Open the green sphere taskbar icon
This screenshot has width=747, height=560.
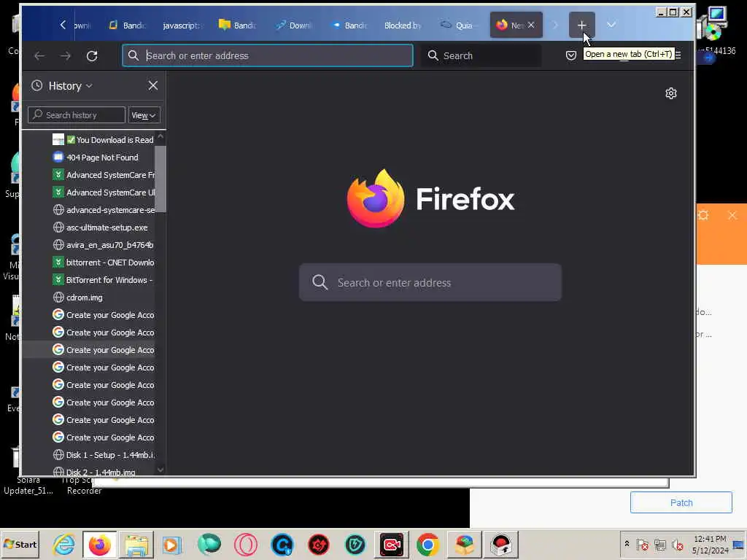[209, 545]
